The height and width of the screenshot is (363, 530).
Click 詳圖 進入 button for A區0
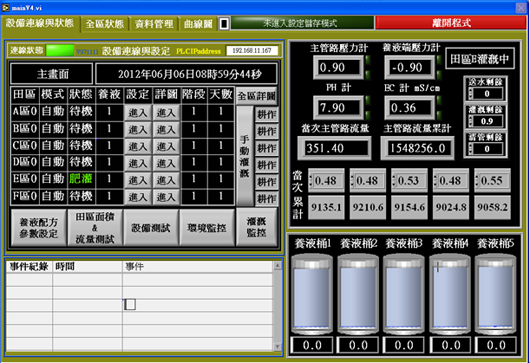(166, 113)
